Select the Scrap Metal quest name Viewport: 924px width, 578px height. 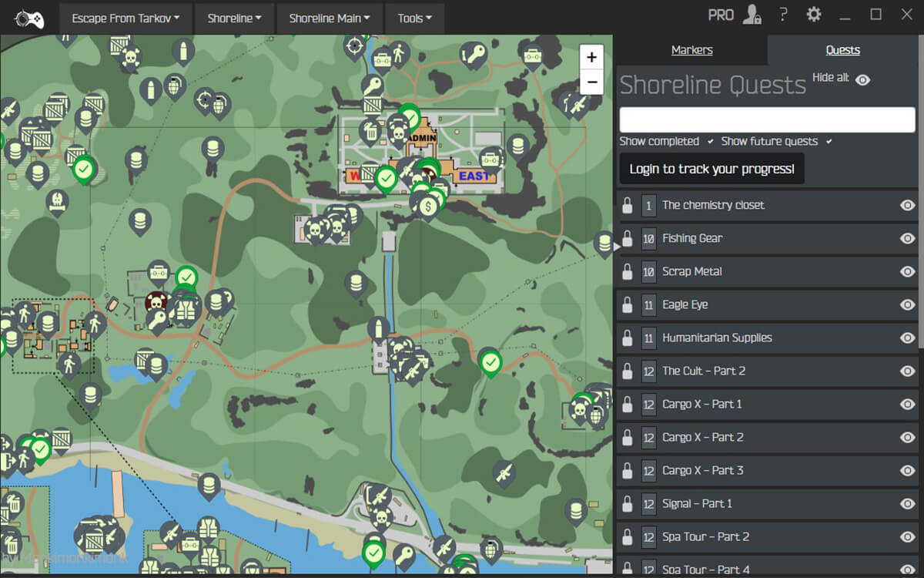(692, 271)
